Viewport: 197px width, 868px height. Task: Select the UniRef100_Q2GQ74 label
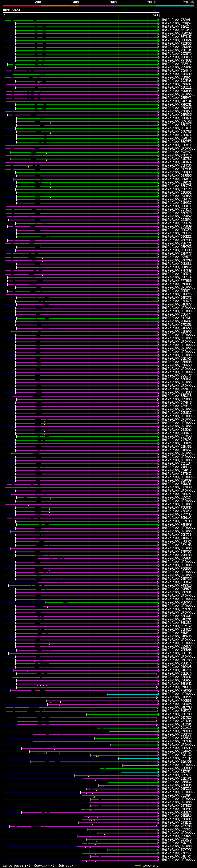coord(177,135)
